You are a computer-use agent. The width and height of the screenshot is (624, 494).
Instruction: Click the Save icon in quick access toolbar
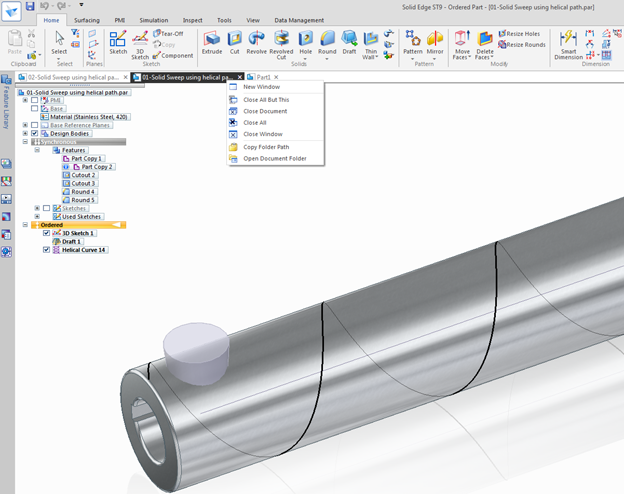tap(30, 6)
